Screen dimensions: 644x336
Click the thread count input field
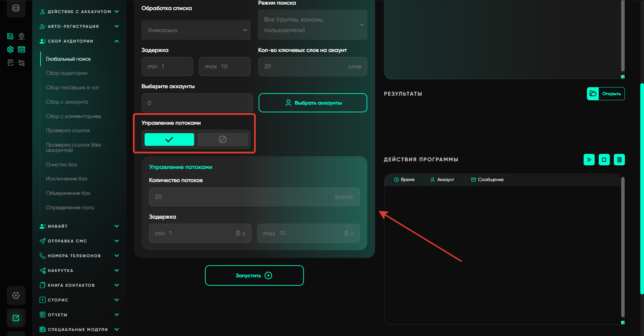pos(254,197)
